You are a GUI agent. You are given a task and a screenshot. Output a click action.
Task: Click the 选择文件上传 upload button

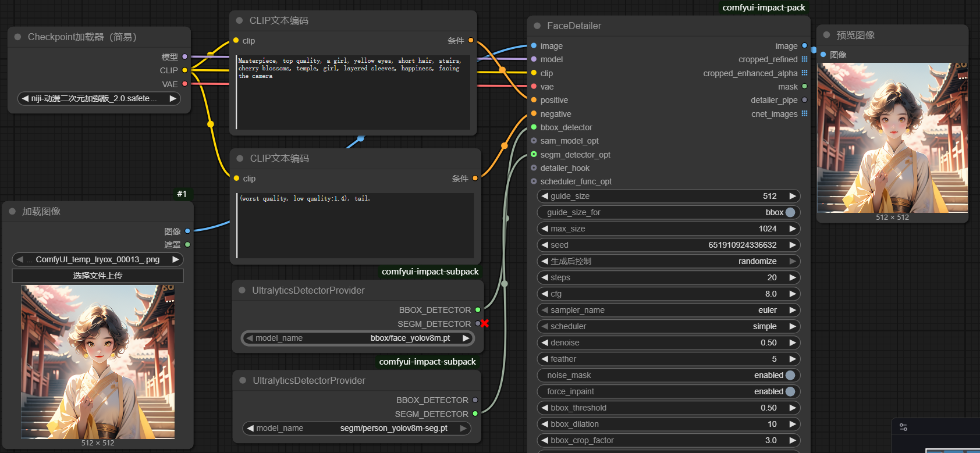pos(98,276)
